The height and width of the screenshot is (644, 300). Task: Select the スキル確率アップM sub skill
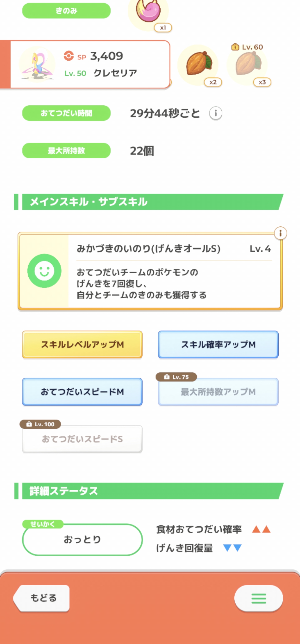[218, 345]
